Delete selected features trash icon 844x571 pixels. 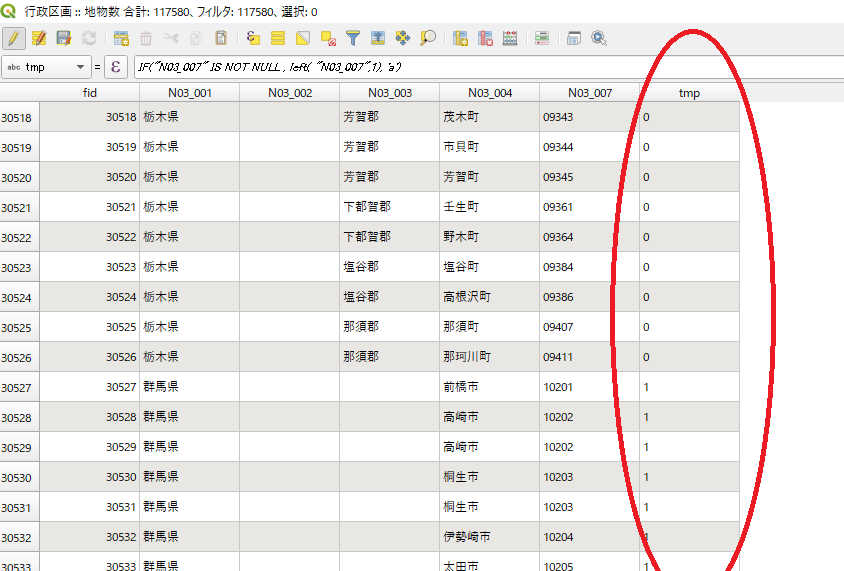coord(146,38)
